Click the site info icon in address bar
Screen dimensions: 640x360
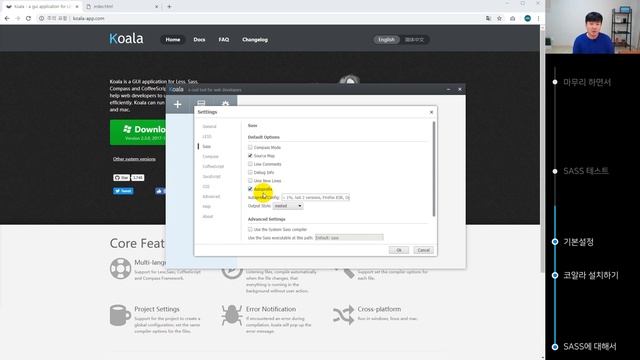(x=41, y=18)
